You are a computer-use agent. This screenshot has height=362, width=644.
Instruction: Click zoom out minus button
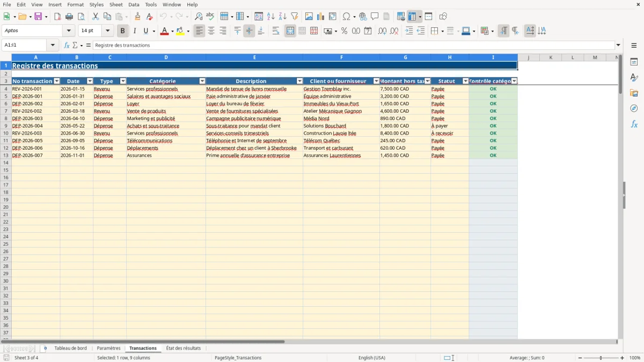click(580, 358)
